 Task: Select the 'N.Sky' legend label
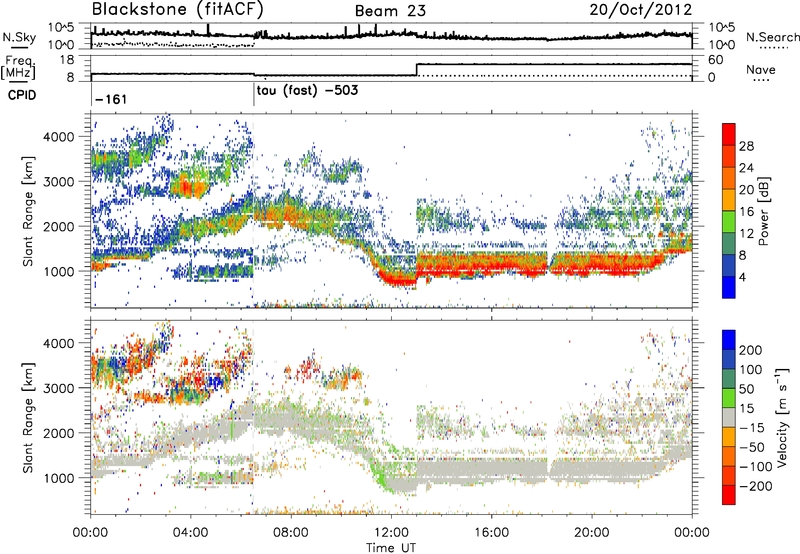tap(19, 37)
